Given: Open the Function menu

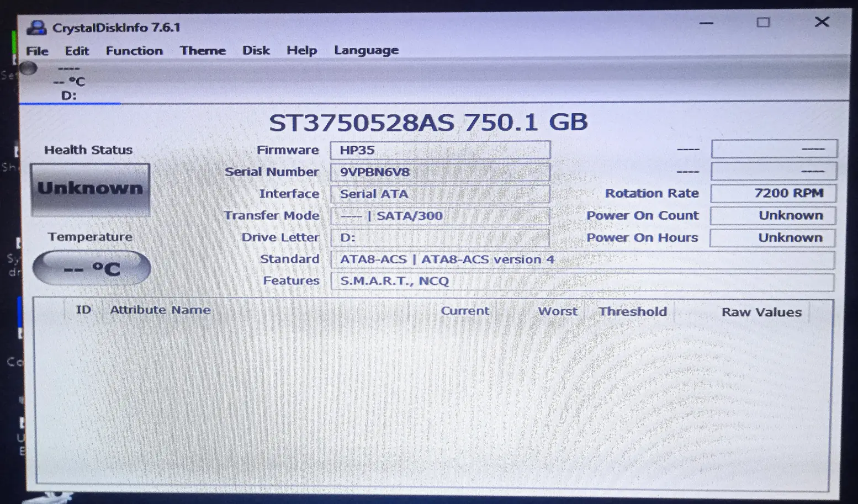Looking at the screenshot, I should click(134, 51).
